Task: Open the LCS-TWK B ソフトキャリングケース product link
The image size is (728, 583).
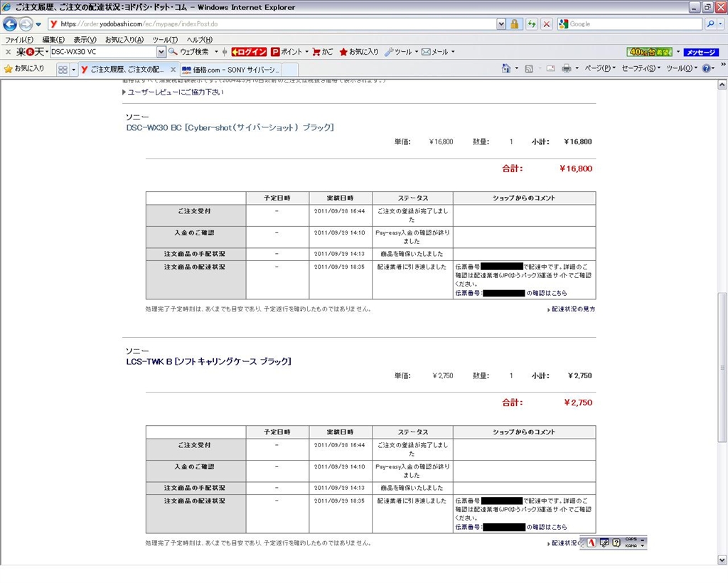Action: (x=208, y=362)
